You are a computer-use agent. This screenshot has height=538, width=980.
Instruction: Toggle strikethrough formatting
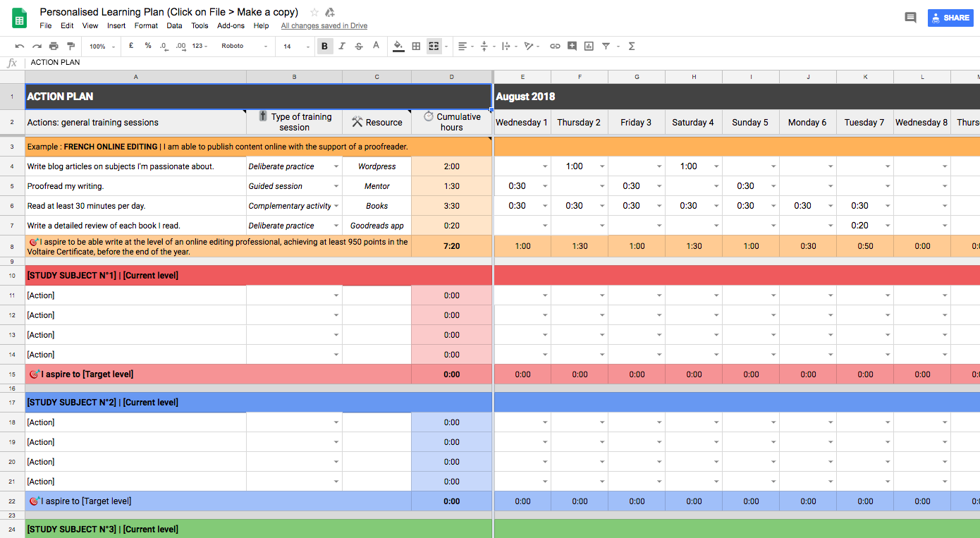(x=359, y=46)
